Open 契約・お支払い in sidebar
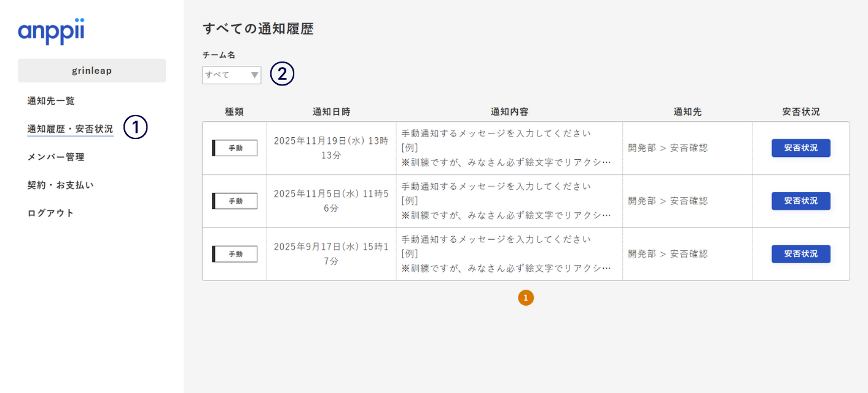This screenshot has width=868, height=393. (x=60, y=185)
